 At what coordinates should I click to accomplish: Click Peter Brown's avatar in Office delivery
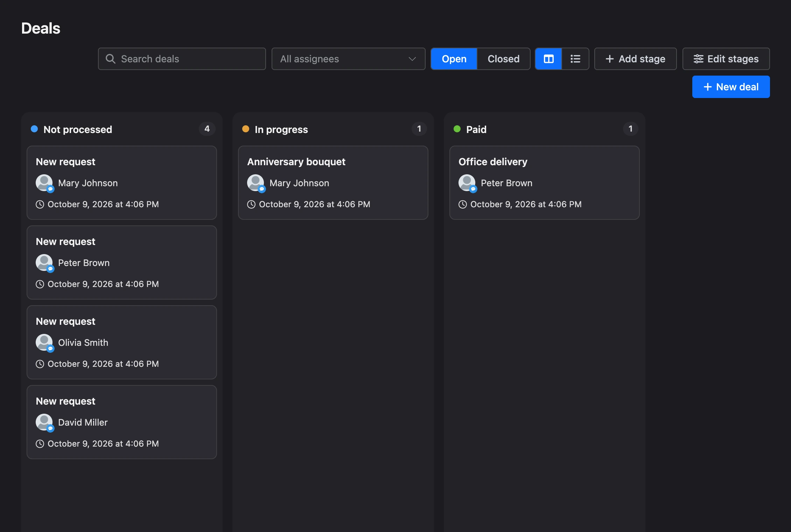(x=467, y=183)
